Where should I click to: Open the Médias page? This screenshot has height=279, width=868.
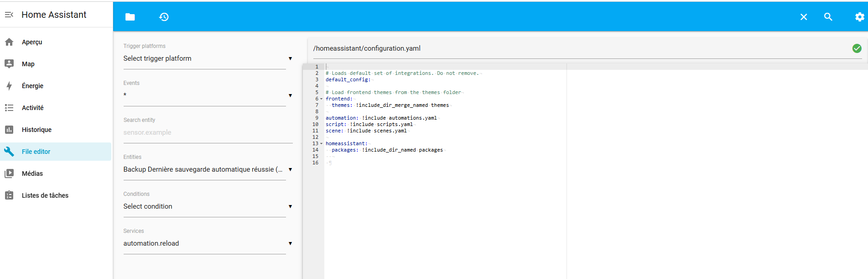pos(32,174)
